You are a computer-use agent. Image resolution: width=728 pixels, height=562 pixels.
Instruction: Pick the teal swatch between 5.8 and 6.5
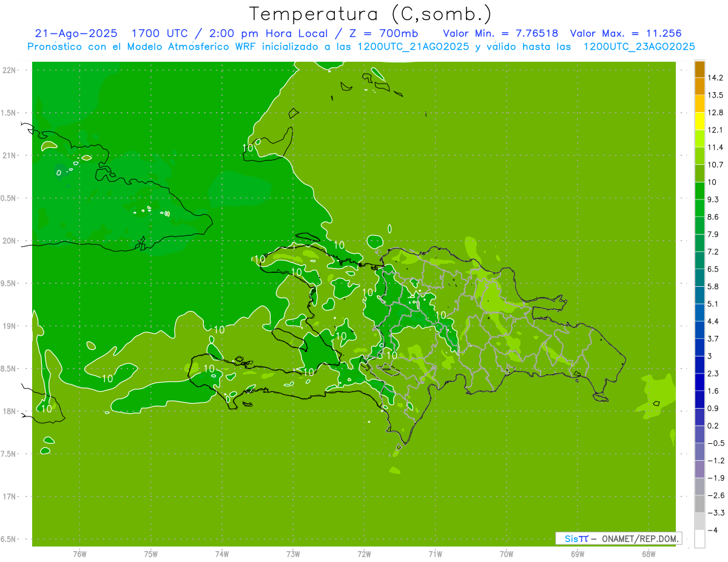pos(699,278)
